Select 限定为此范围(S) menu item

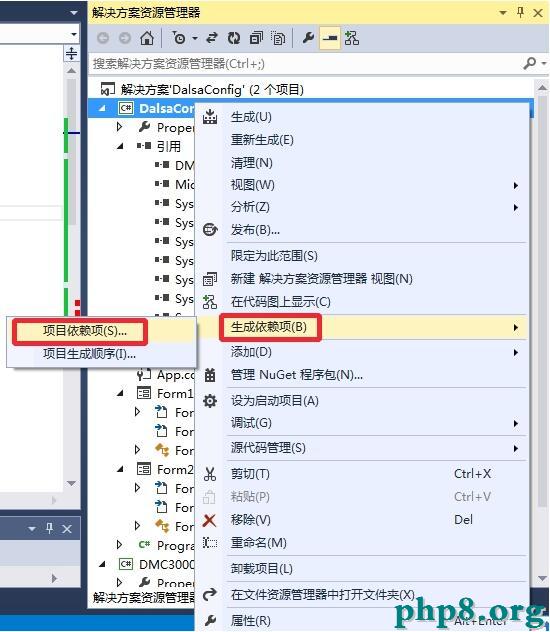(x=361, y=256)
